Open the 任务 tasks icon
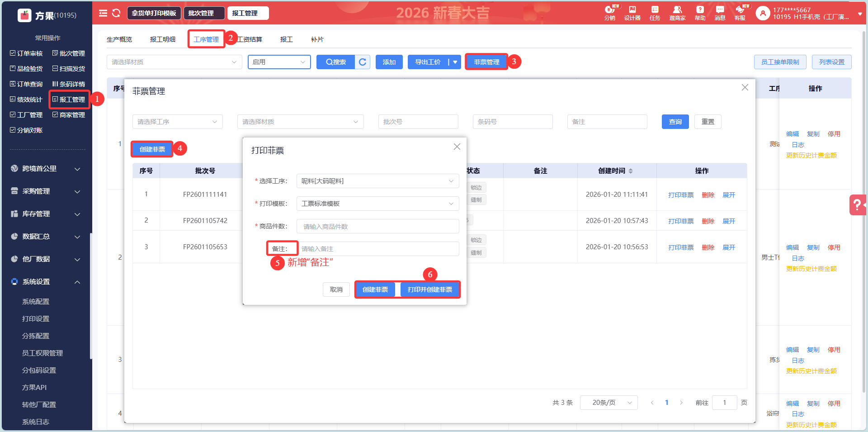 click(655, 13)
